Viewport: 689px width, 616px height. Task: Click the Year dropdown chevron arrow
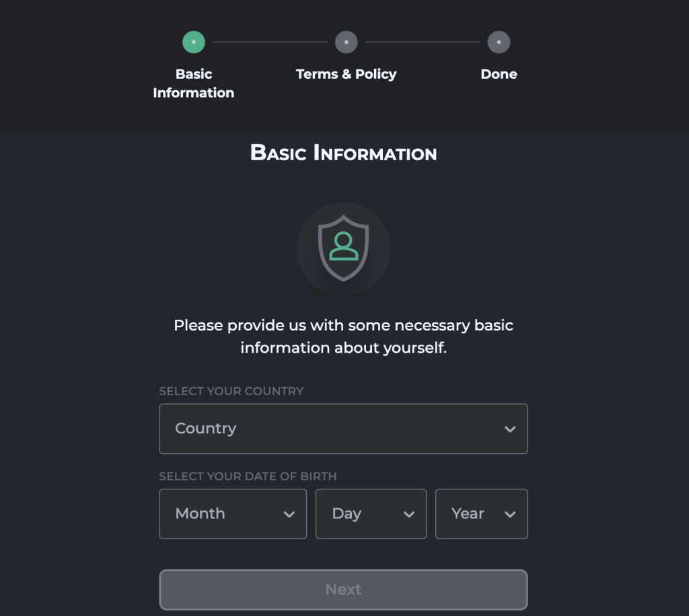510,514
